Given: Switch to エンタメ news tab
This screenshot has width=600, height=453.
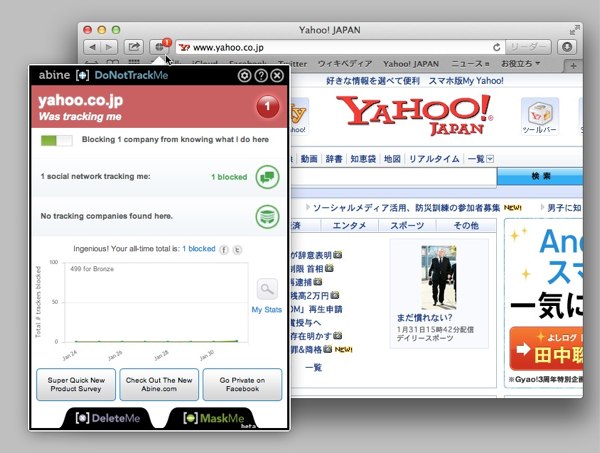Looking at the screenshot, I should click(x=349, y=225).
